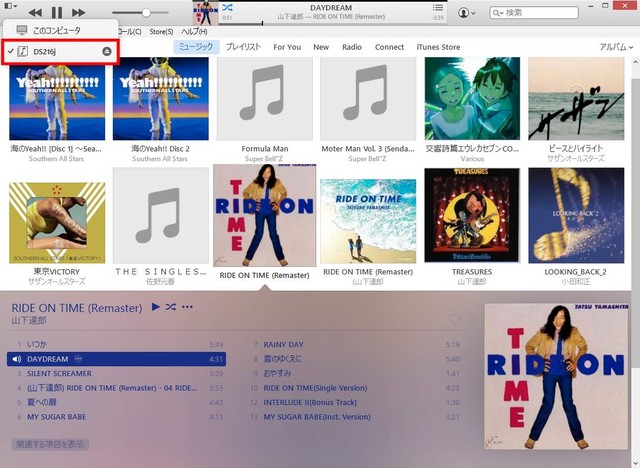
Task: Toggle shuffle icon in the now-playing display
Action: pyautogui.click(x=227, y=7)
